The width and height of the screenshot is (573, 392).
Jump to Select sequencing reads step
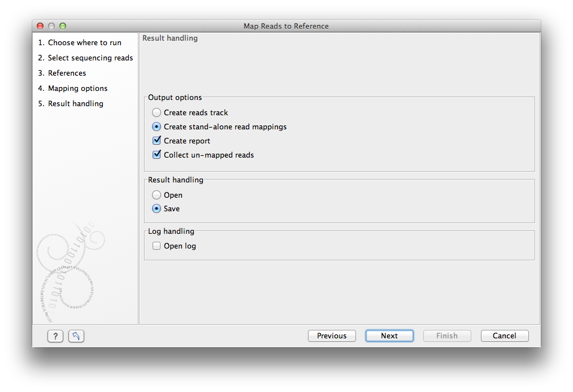click(x=85, y=58)
